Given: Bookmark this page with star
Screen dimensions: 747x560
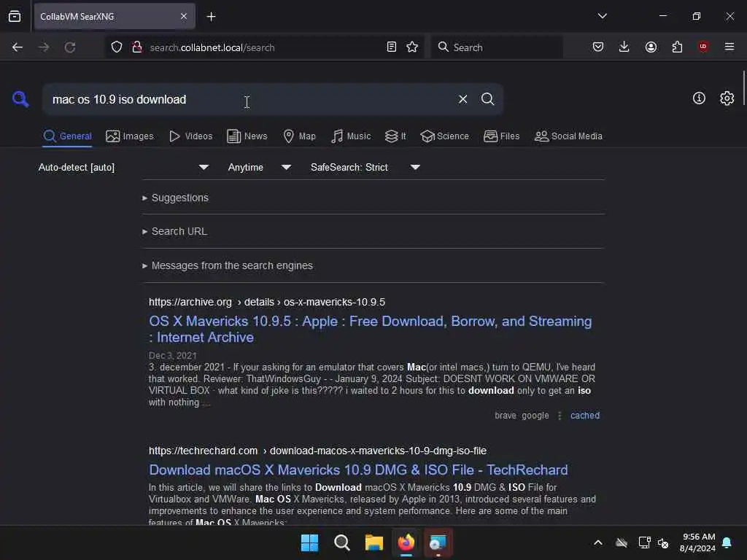Looking at the screenshot, I should (x=412, y=47).
